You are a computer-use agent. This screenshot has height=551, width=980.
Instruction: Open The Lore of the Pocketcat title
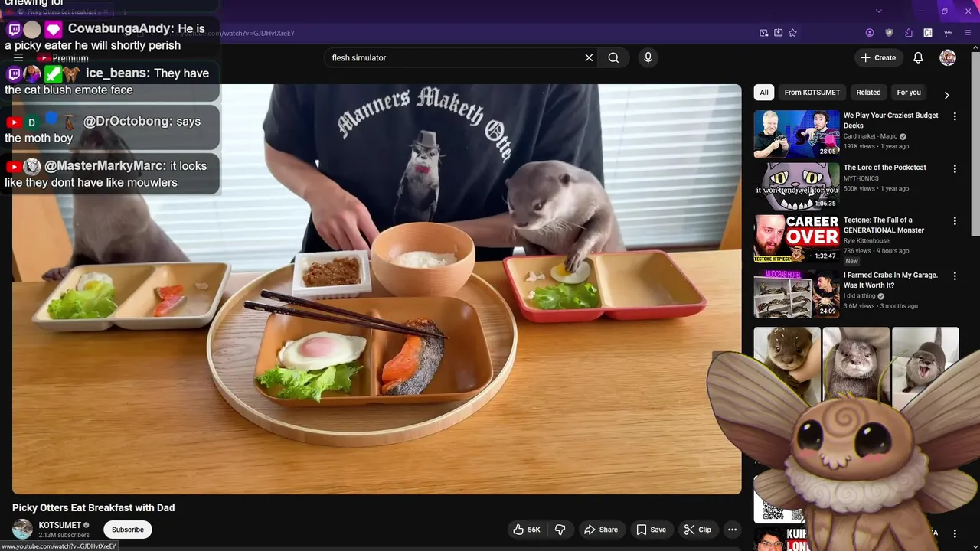click(885, 168)
